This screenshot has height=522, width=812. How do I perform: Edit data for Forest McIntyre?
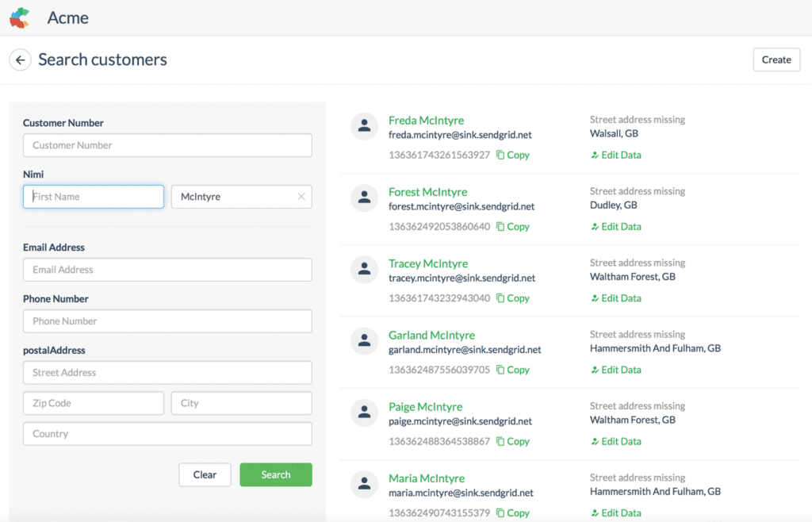(x=615, y=226)
